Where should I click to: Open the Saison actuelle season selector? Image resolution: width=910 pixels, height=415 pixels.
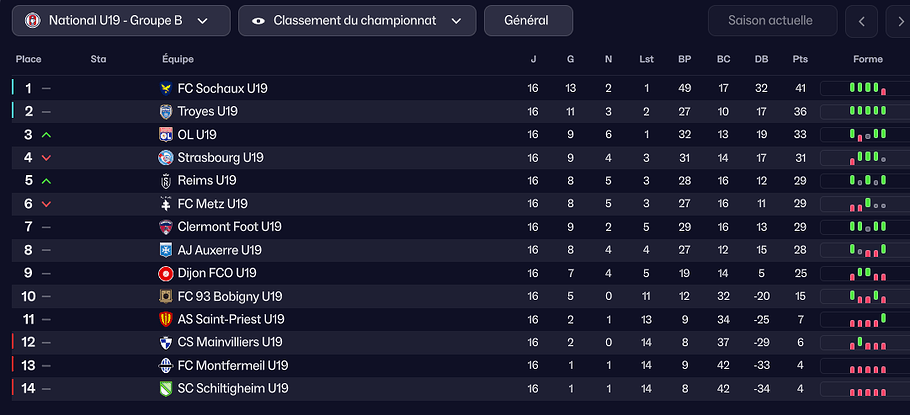pyautogui.click(x=770, y=20)
